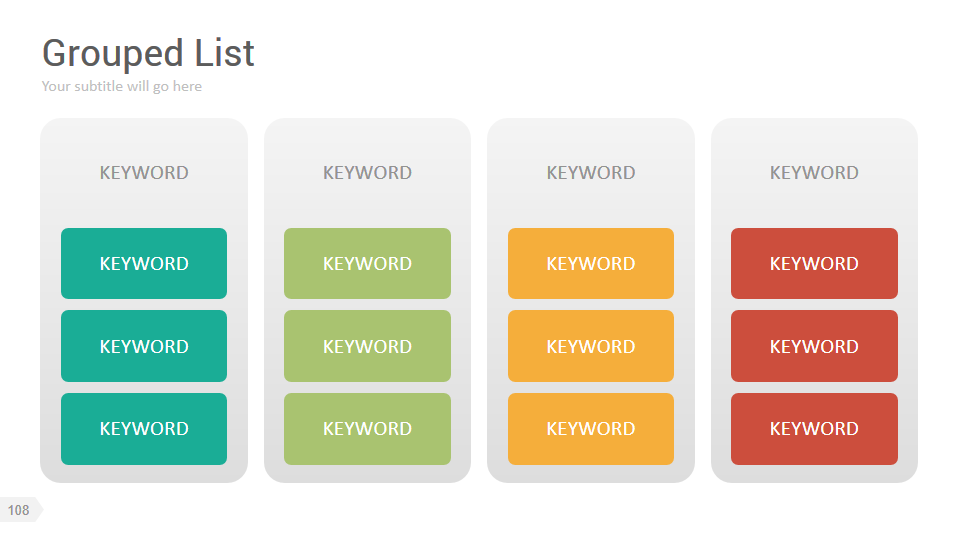Image resolution: width=960 pixels, height=540 pixels.
Task: Choose the bottom orange KEYWORD box
Action: [x=590, y=429]
